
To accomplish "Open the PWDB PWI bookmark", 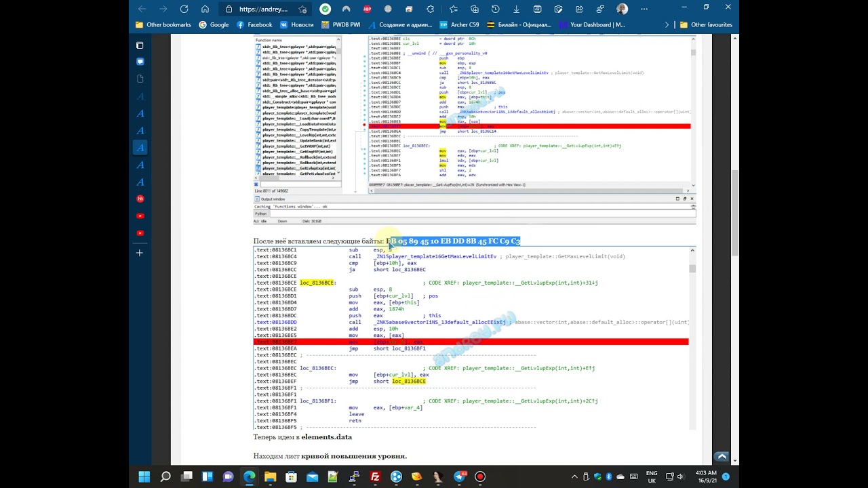I will [341, 25].
